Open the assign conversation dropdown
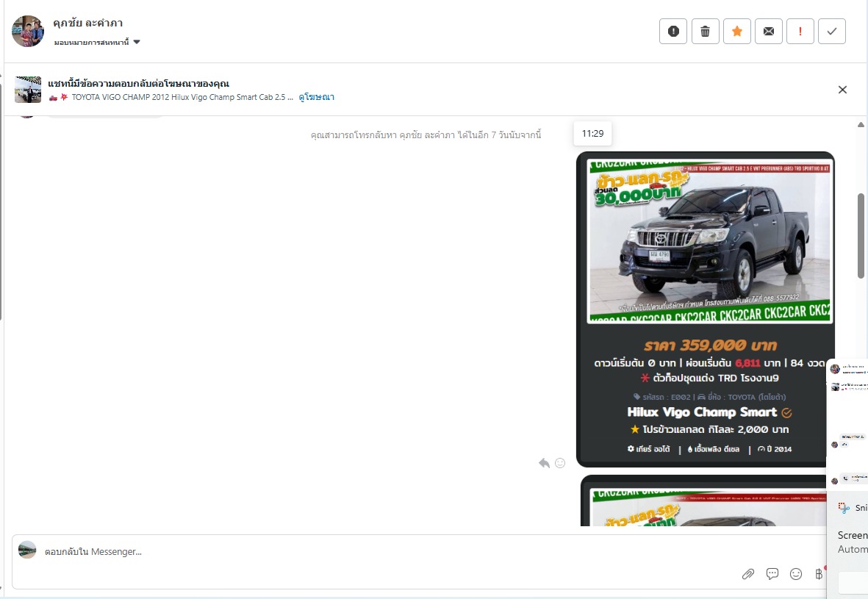Viewport: 868px width, 599px height. 97,42
